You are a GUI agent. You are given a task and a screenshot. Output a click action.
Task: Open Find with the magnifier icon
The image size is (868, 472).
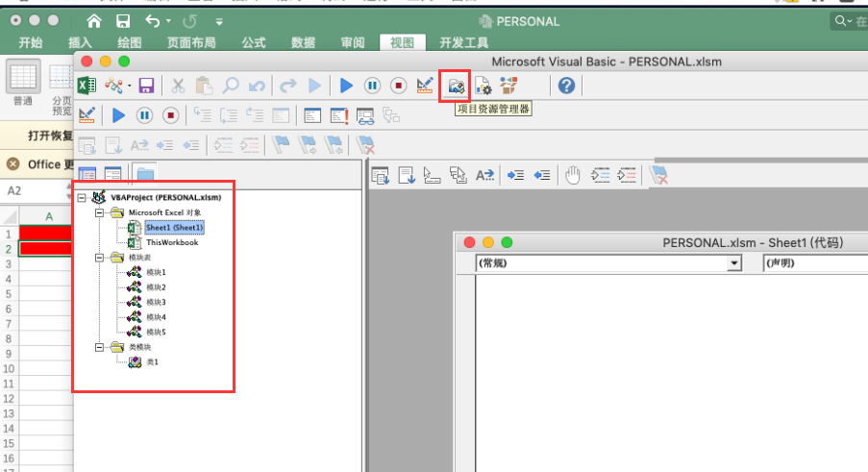(x=231, y=86)
